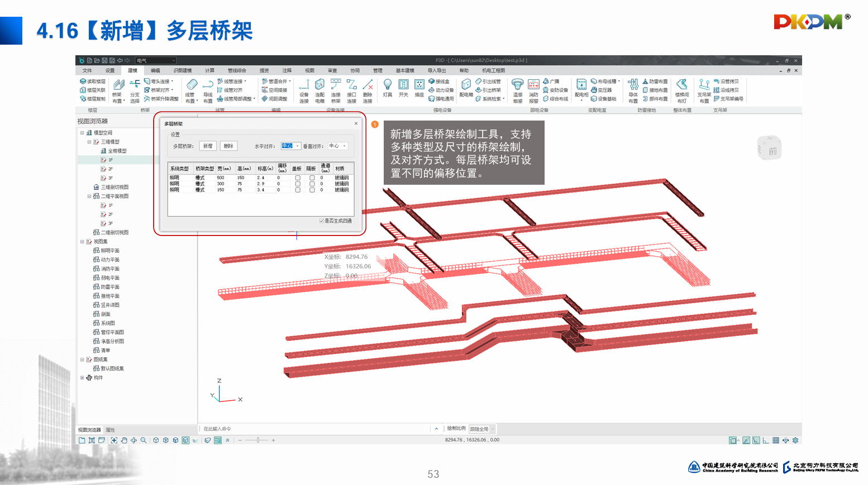Collapse the 二维平面视图 tree node
This screenshot has width=868, height=485.
coord(89,196)
